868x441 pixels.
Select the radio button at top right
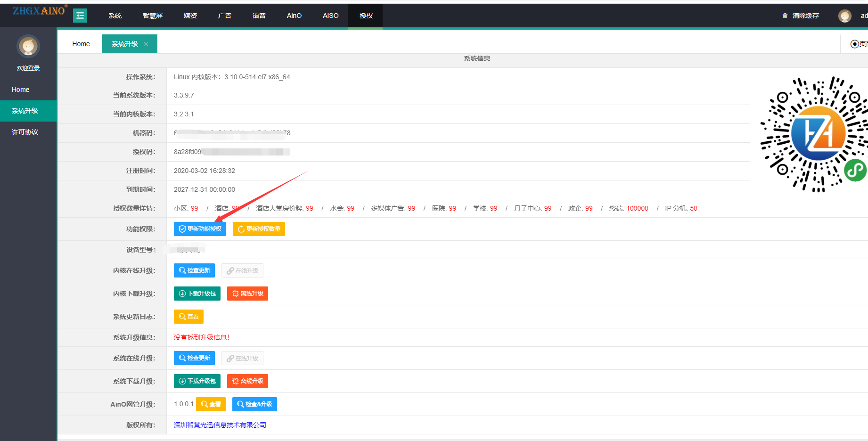click(x=854, y=44)
